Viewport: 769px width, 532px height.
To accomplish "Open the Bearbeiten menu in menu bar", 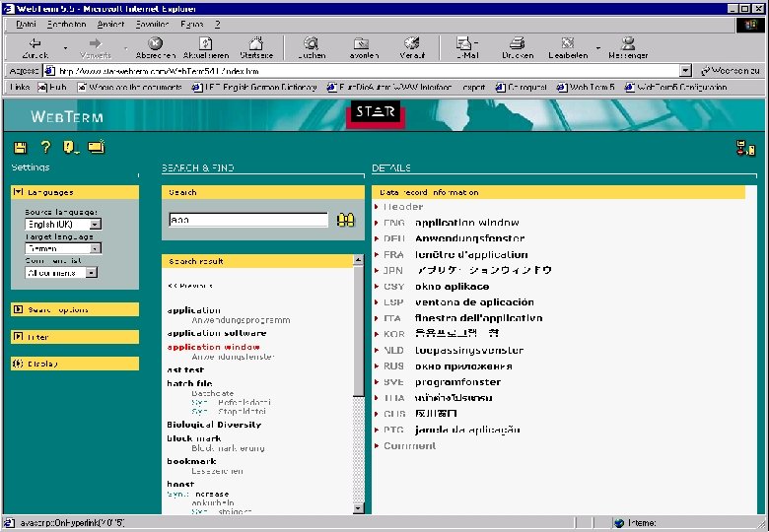I will coord(67,24).
